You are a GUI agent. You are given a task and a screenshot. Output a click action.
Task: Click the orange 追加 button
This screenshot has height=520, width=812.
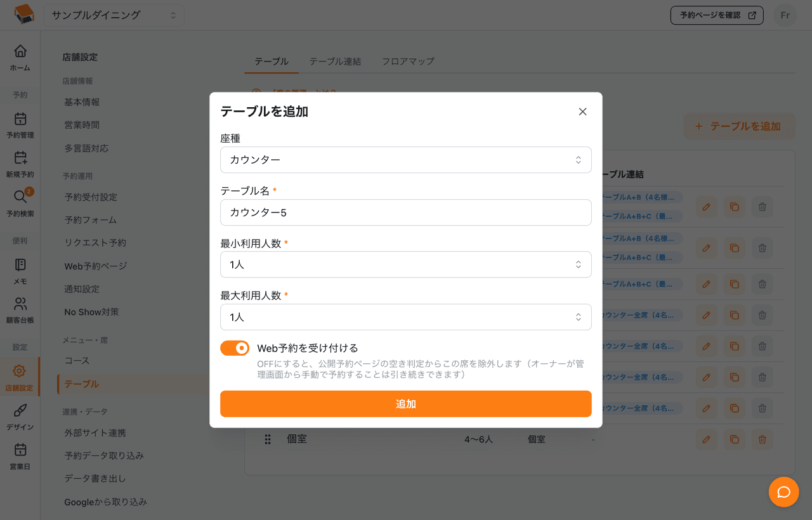[x=406, y=404]
